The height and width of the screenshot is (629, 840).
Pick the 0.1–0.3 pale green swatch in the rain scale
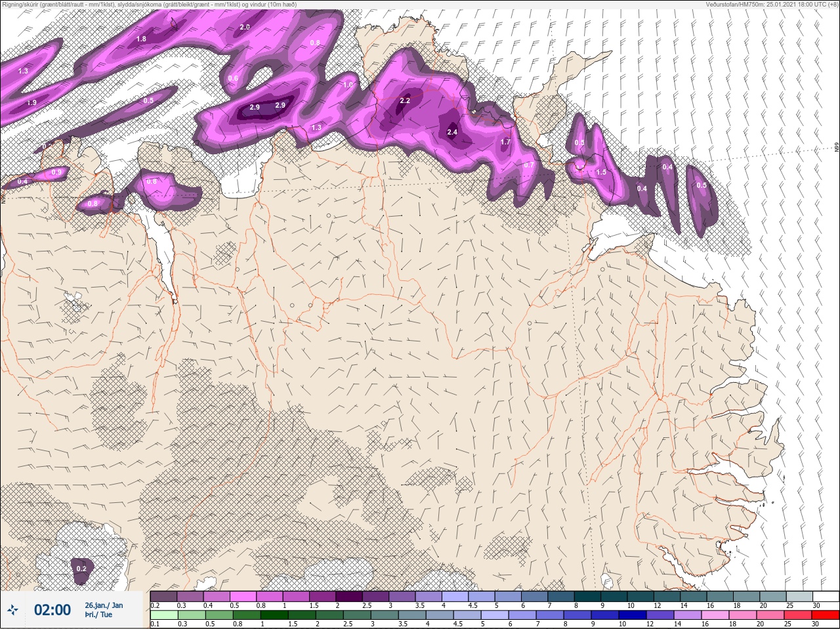163,615
